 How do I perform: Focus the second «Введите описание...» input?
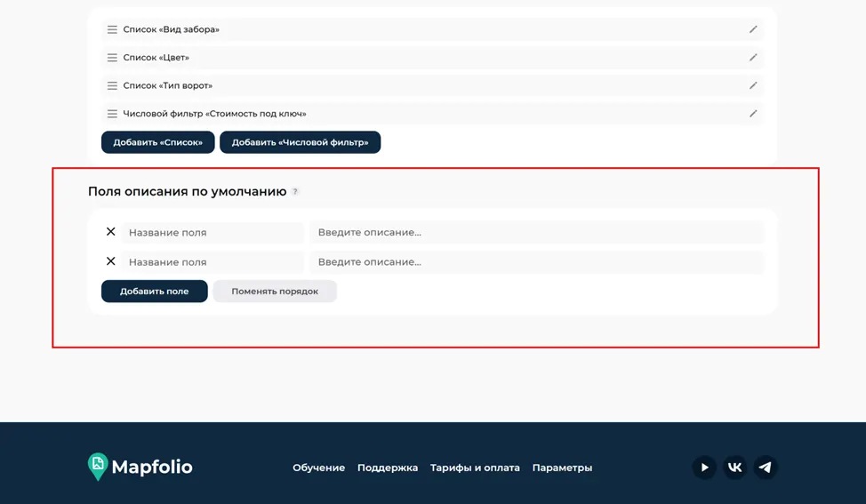click(537, 261)
